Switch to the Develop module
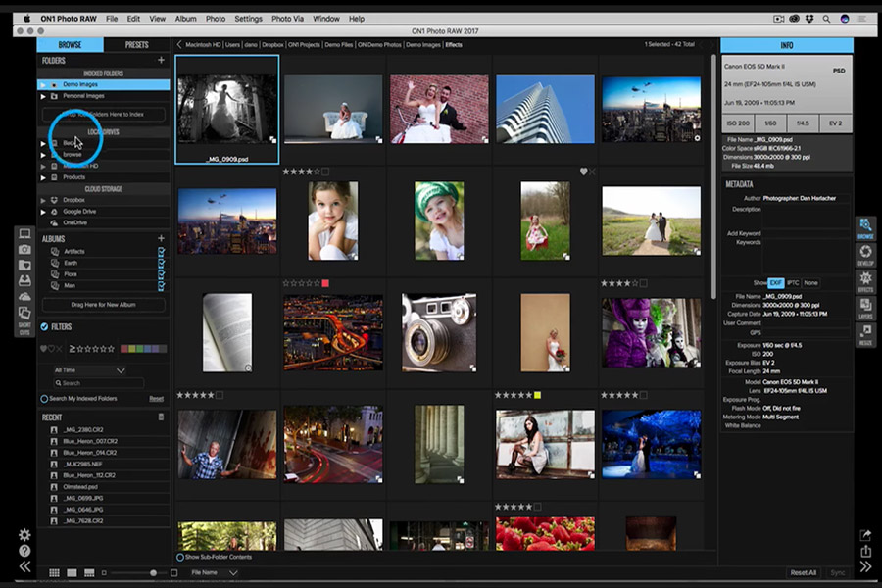 point(865,251)
